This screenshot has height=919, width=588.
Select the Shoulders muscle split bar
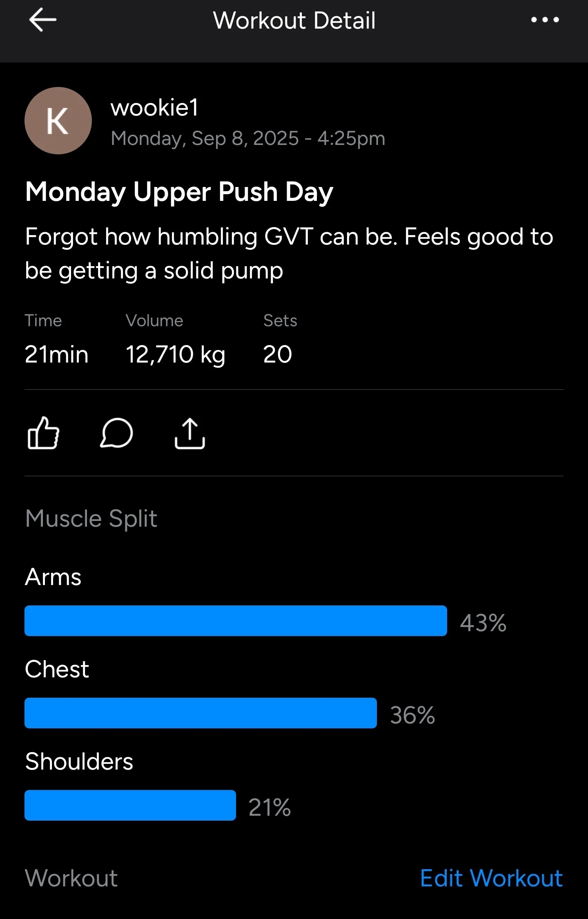130,805
